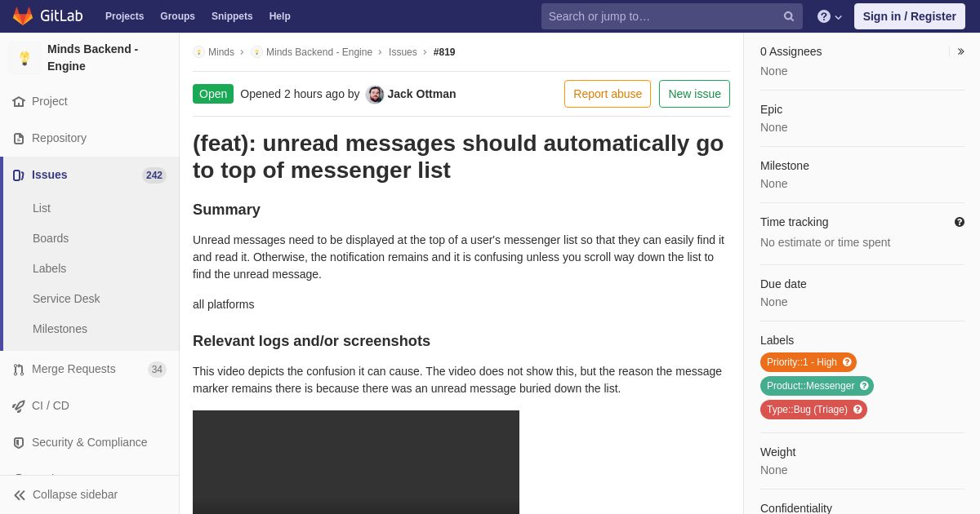The width and height of the screenshot is (980, 514).
Task: Go to the Minds Backend - Engine breadcrumb
Action: (319, 52)
